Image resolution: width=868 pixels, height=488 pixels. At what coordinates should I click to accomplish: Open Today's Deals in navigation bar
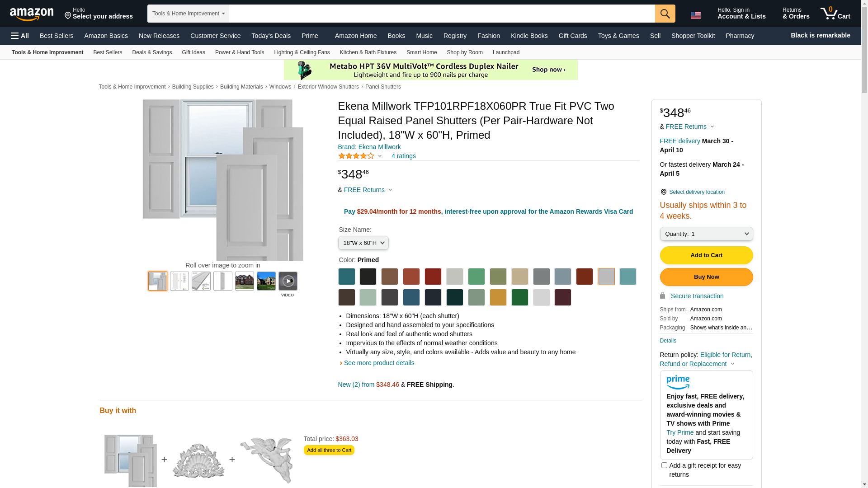pyautogui.click(x=271, y=36)
